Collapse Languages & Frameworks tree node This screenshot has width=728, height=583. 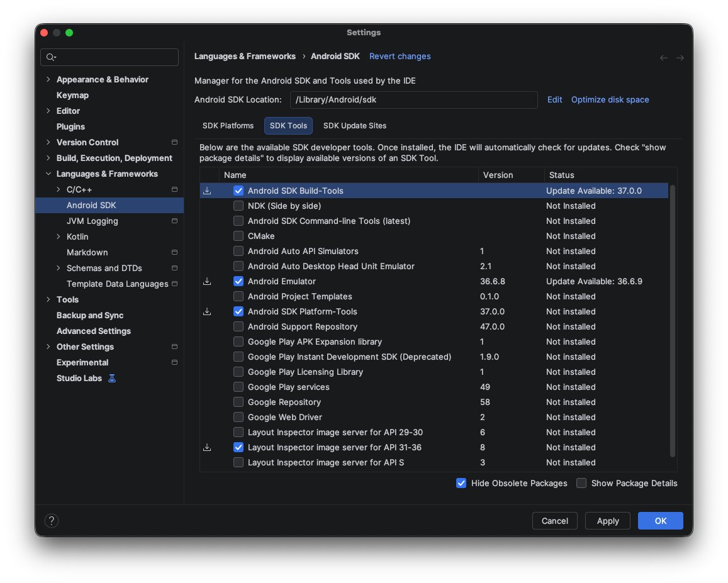pos(48,174)
